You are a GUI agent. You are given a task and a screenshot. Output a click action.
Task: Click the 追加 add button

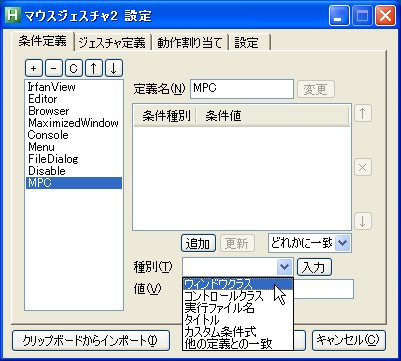(198, 244)
